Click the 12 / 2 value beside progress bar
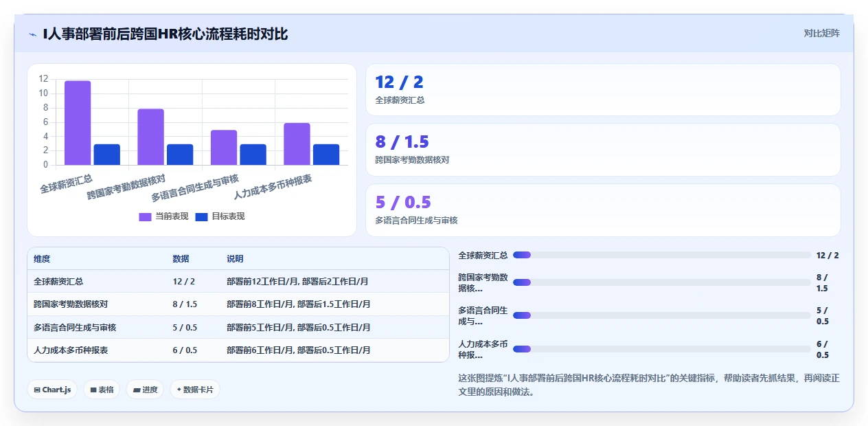The image size is (868, 426). 827,255
